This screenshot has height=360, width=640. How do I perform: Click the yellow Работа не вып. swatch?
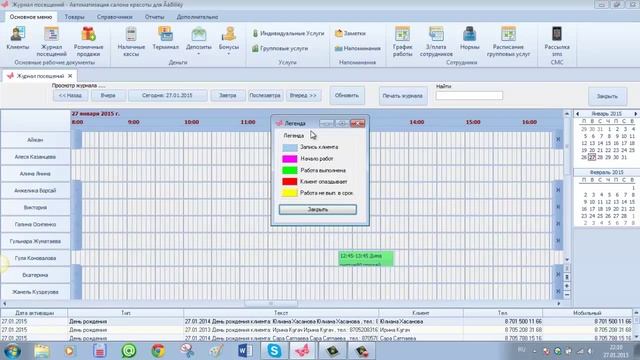click(290, 193)
